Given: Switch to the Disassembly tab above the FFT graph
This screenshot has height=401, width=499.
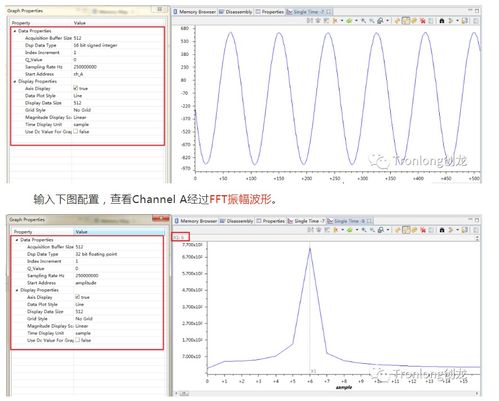Looking at the screenshot, I should click(237, 221).
